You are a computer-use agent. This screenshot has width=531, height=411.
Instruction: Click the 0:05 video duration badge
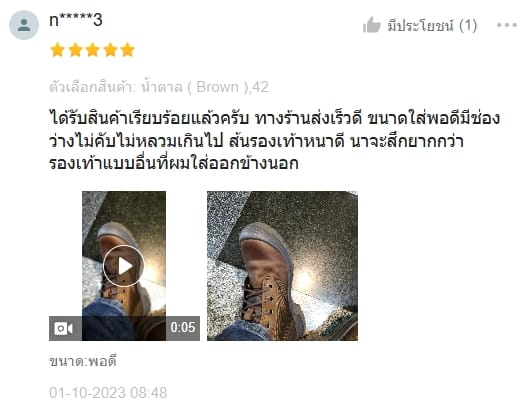pyautogui.click(x=183, y=328)
